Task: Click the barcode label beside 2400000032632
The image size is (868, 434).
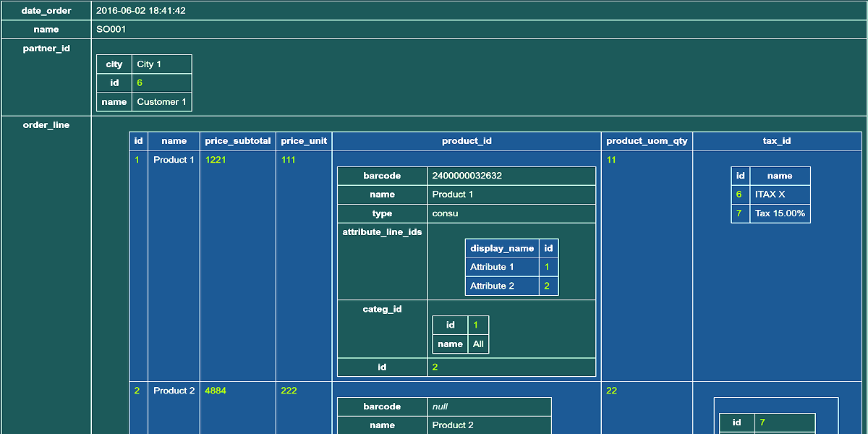Action: tap(382, 176)
